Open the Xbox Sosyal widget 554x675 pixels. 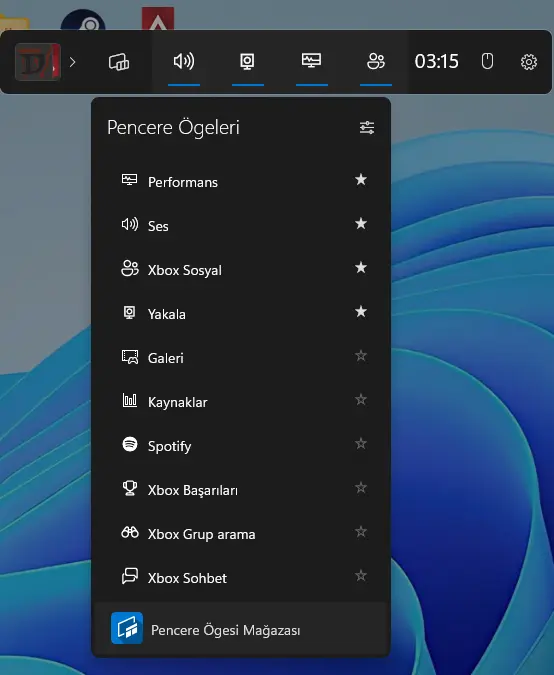[x=242, y=269]
